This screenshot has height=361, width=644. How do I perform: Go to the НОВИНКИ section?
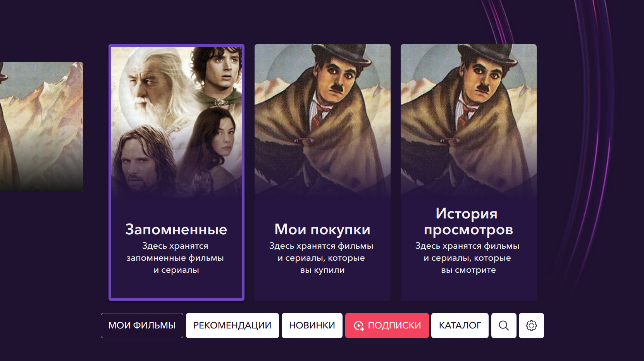click(x=312, y=325)
